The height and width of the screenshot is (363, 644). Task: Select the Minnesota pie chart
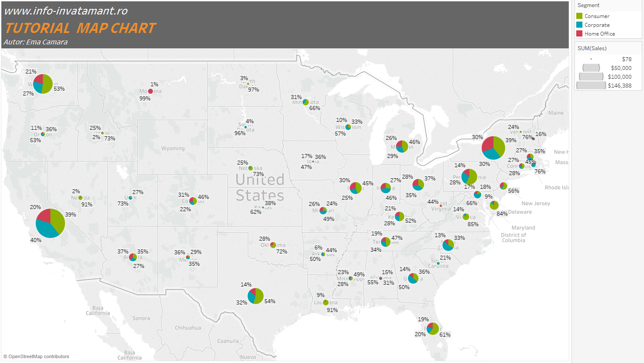point(306,102)
